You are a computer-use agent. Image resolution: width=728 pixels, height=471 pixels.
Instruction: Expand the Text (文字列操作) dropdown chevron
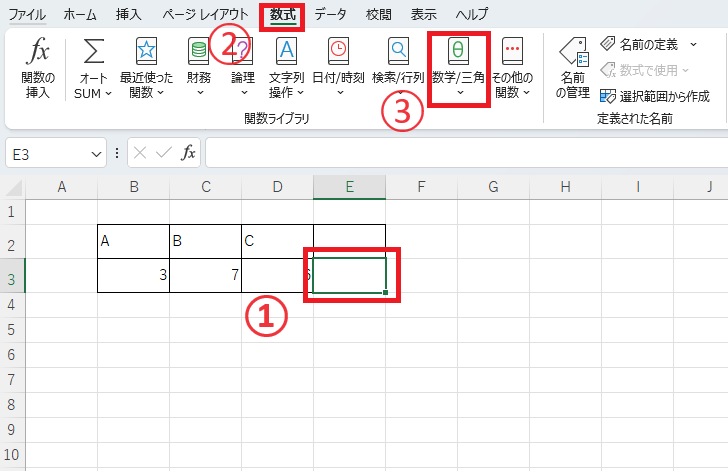[300, 92]
